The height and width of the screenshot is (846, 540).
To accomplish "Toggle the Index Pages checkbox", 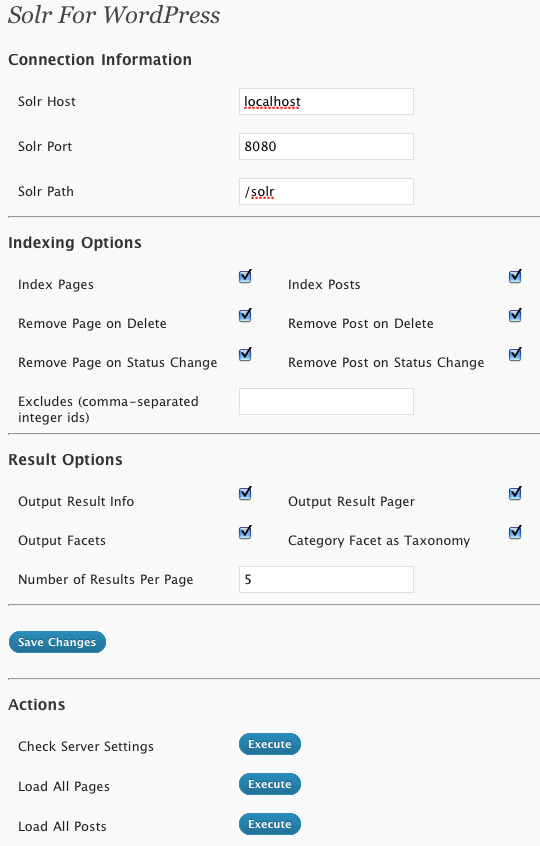I will [x=245, y=277].
